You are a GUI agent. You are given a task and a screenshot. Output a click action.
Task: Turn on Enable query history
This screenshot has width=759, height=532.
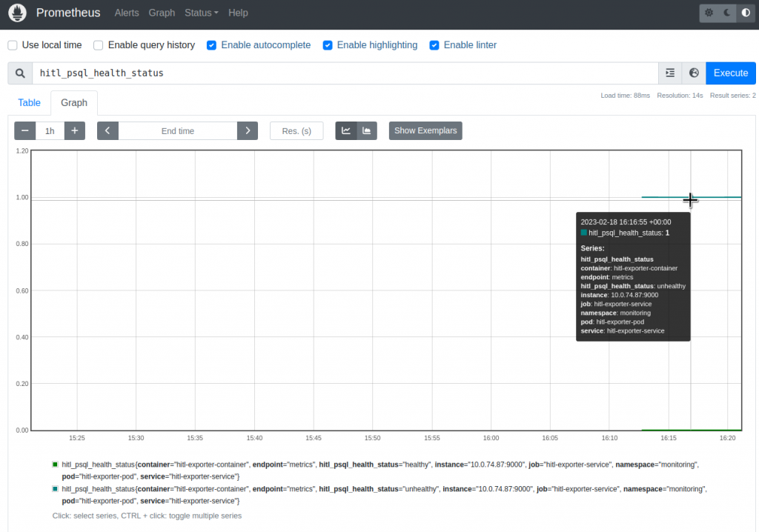coord(98,45)
